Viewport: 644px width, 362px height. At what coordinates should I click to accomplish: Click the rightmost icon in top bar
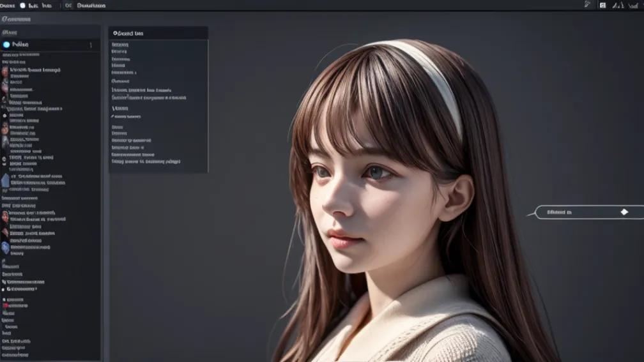pos(634,5)
